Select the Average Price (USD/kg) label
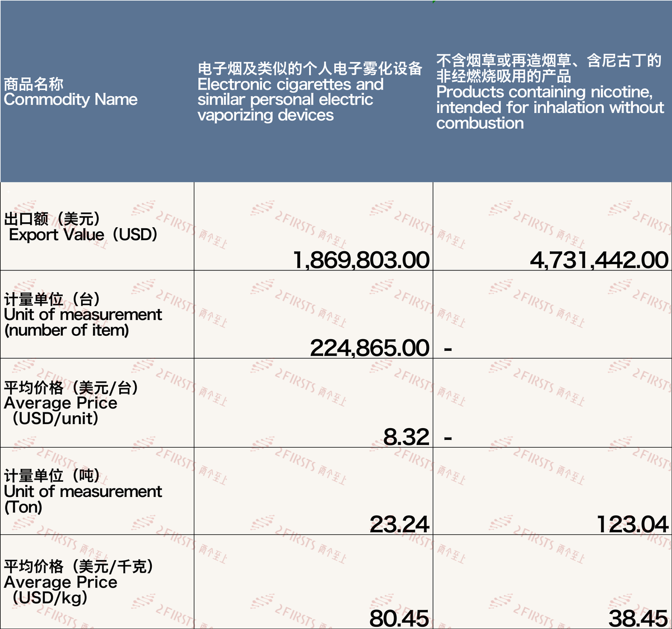This screenshot has width=672, height=629. pyautogui.click(x=78, y=582)
